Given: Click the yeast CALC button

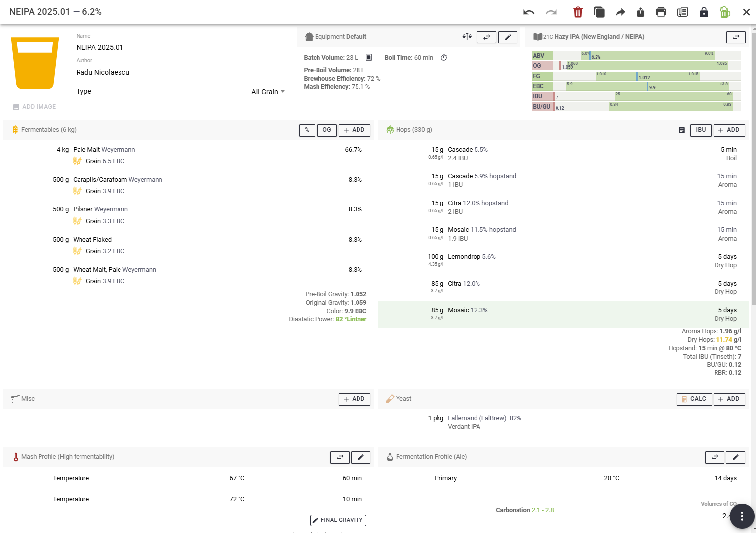Looking at the screenshot, I should point(694,399).
